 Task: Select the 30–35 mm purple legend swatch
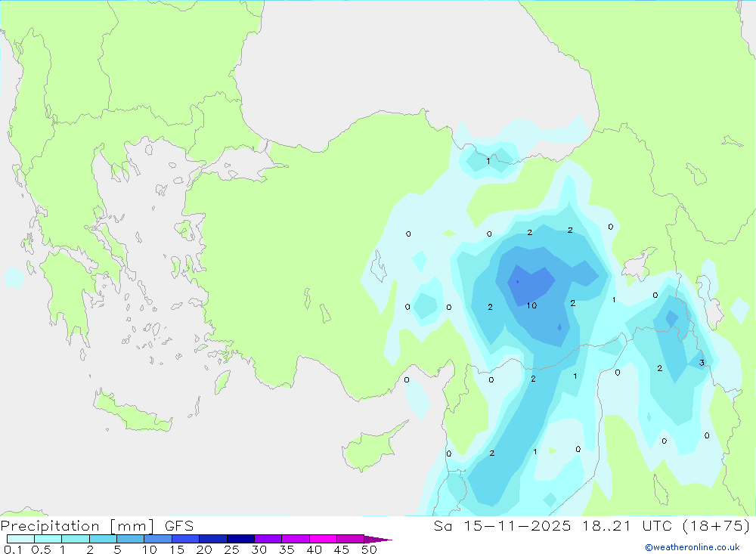click(268, 539)
